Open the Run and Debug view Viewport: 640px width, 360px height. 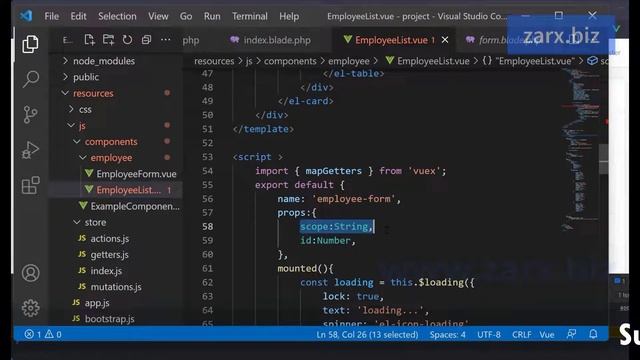click(30, 150)
